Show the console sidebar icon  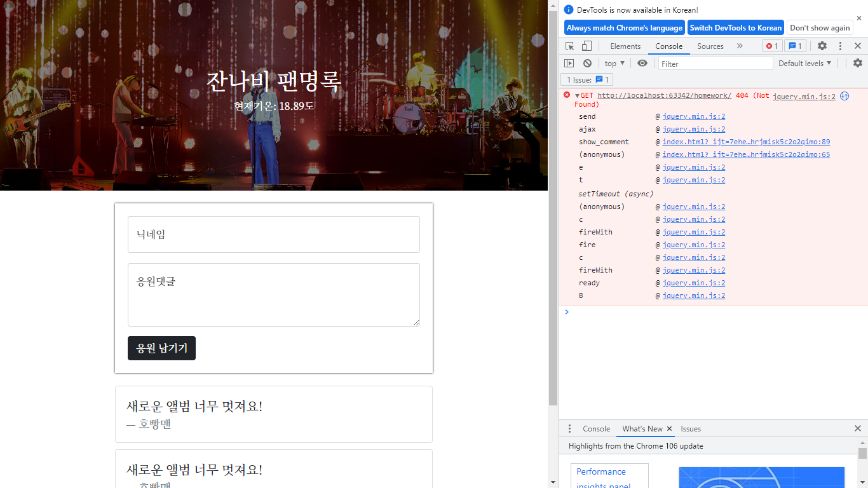tap(569, 64)
